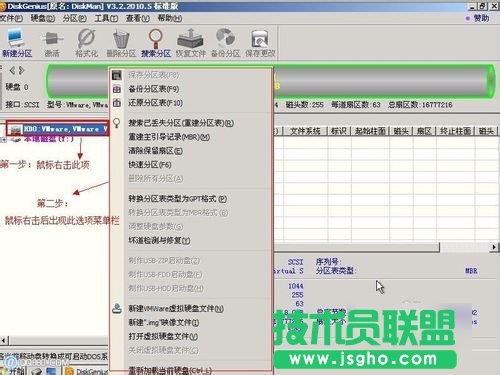Click the icon beside 备份分区表(F9)

click(x=117, y=89)
